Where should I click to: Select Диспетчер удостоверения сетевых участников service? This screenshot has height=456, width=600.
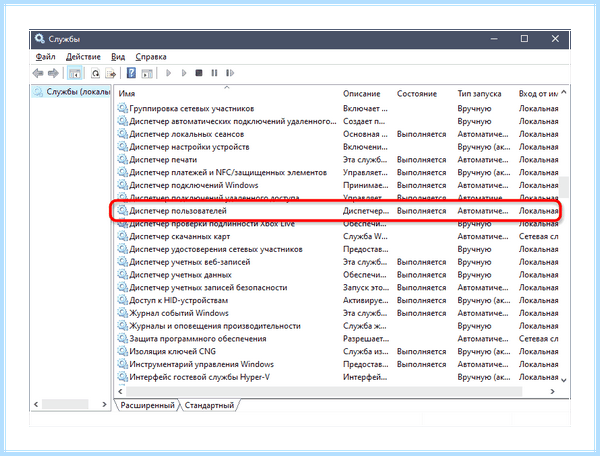[x=338, y=249]
